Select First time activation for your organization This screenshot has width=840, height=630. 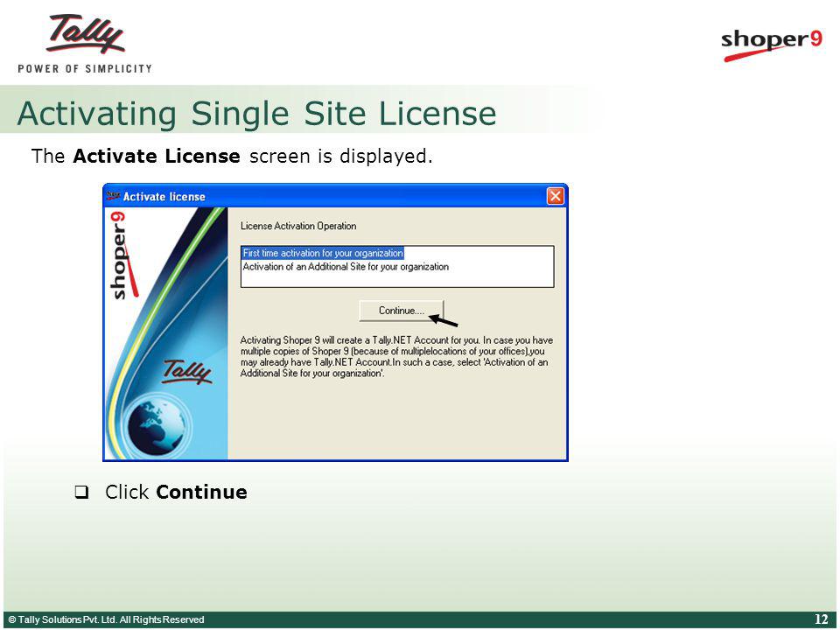coord(323,253)
